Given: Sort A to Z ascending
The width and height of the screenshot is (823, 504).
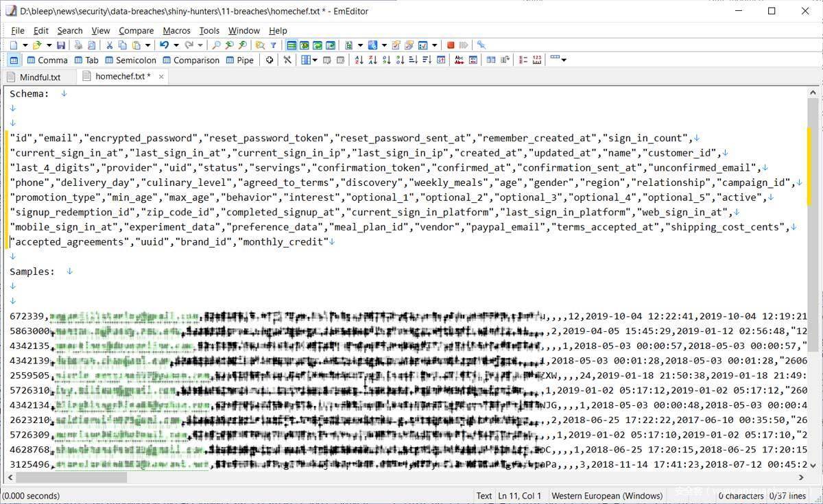Looking at the screenshot, I should point(359,60).
